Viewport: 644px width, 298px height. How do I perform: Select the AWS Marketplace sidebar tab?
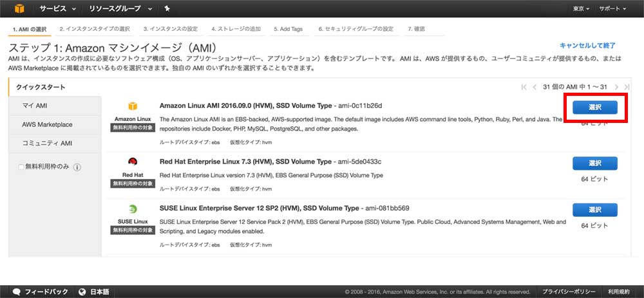coord(47,124)
